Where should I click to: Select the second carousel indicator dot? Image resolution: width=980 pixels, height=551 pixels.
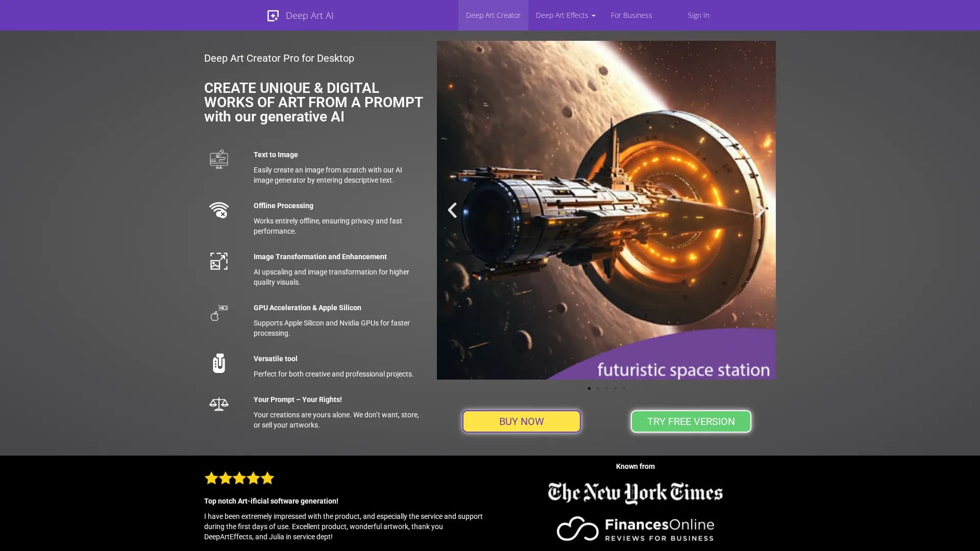tap(598, 389)
